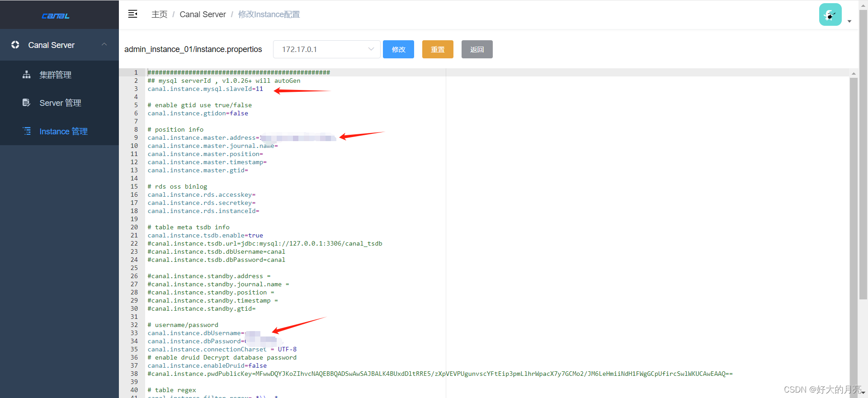868x398 pixels.
Task: Click line canal.instance.gtidon=false
Action: [198, 113]
